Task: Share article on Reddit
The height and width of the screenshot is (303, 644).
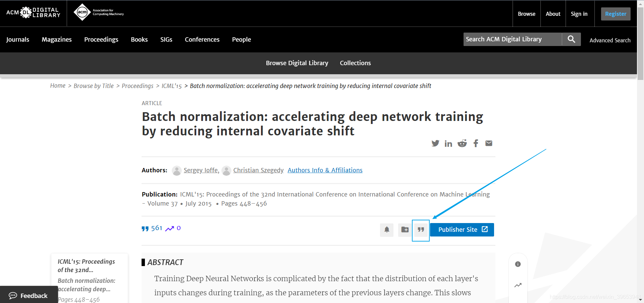Action: (462, 143)
